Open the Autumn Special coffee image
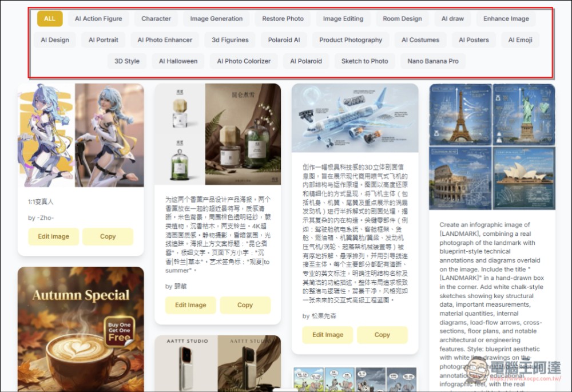Screen dimensions: 572x392 (x=81, y=329)
